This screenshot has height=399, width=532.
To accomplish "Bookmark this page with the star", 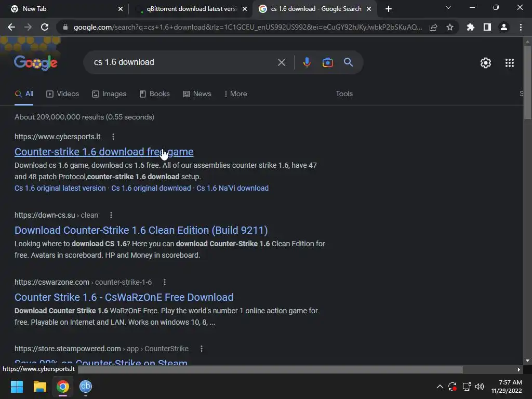I will point(450,27).
